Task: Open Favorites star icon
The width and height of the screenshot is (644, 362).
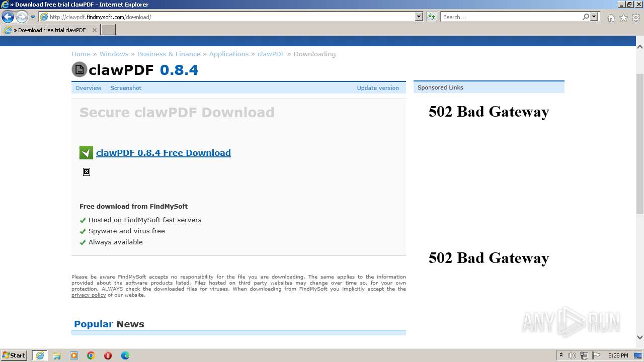Action: pos(623,17)
